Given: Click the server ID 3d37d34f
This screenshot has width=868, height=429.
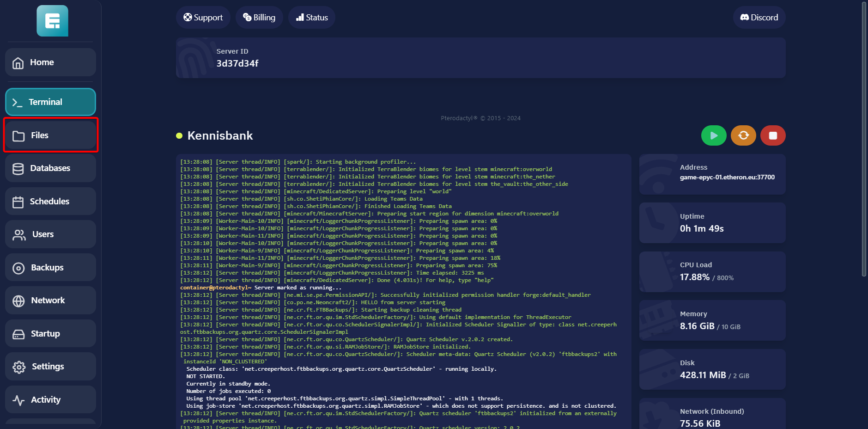Looking at the screenshot, I should (237, 63).
